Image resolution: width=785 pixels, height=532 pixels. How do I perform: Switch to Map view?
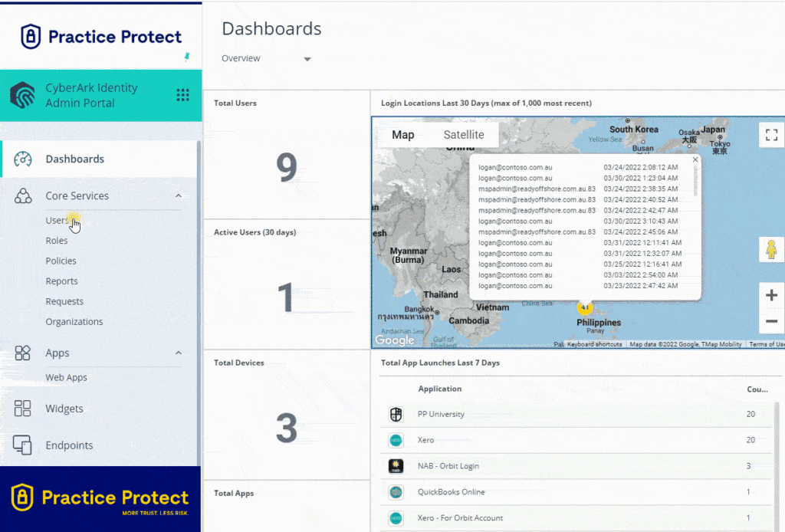(403, 135)
